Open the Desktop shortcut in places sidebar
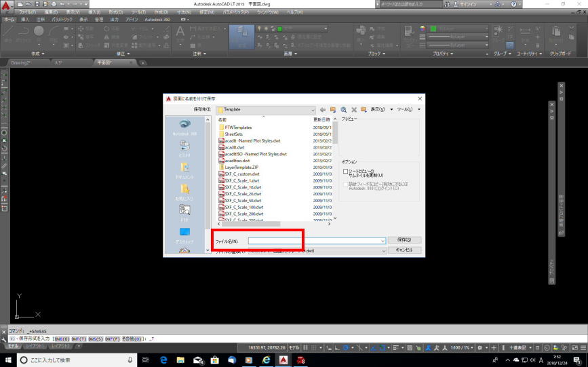 (x=184, y=235)
